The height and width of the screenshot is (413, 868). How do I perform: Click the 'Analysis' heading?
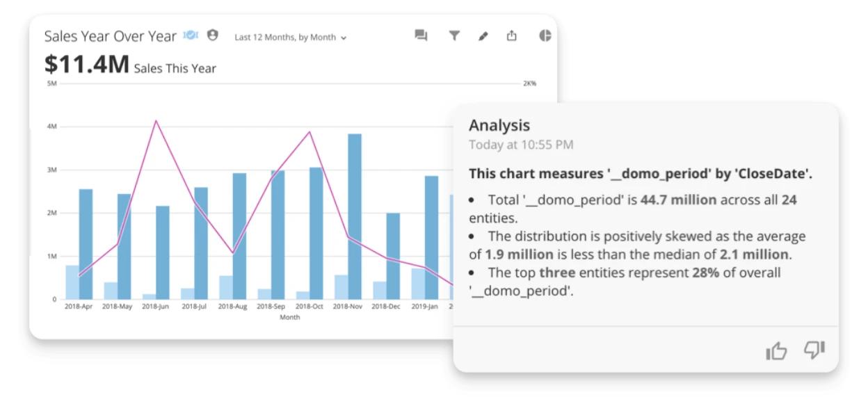pyautogui.click(x=499, y=125)
